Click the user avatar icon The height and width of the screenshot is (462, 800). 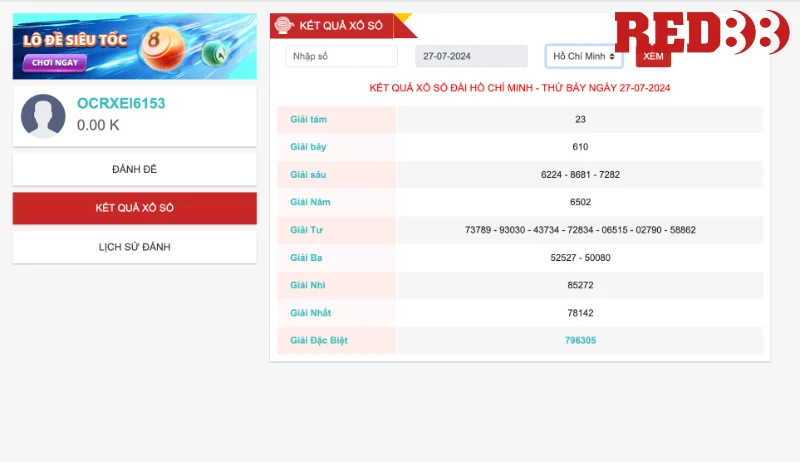click(43, 116)
